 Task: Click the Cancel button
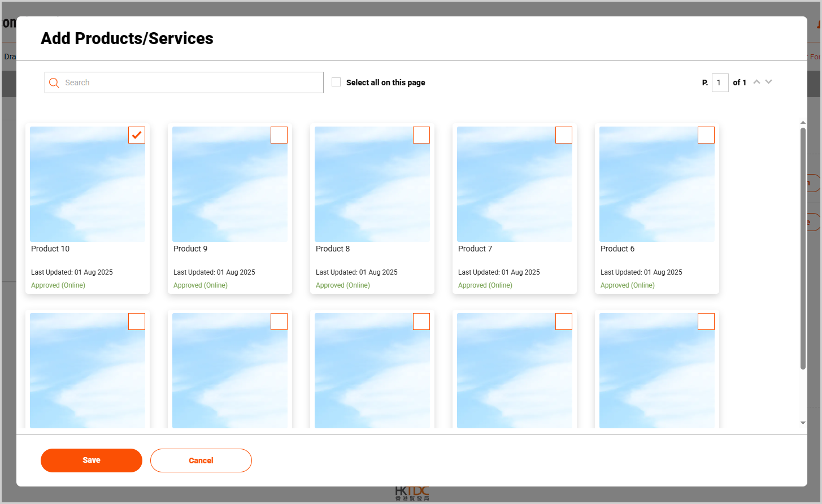201,460
